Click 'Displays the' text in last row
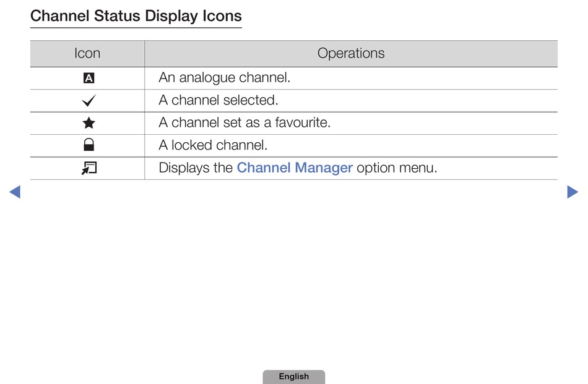 (x=196, y=168)
